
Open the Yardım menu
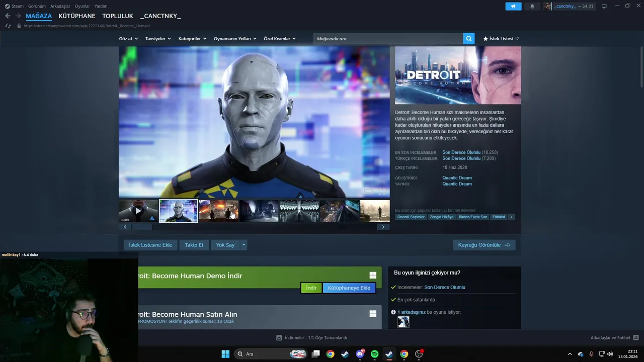coord(101,6)
